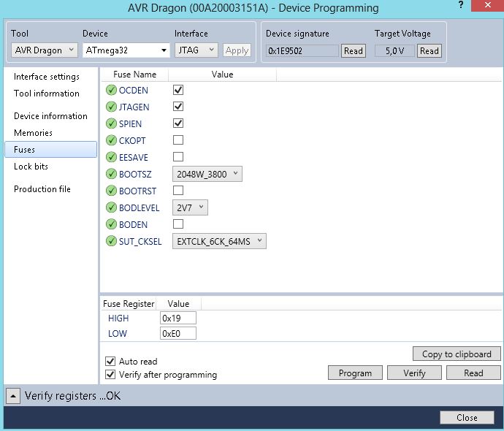Click the HIGH fuse register value field
Viewport: 504px width, 431px height.
pyautogui.click(x=178, y=319)
